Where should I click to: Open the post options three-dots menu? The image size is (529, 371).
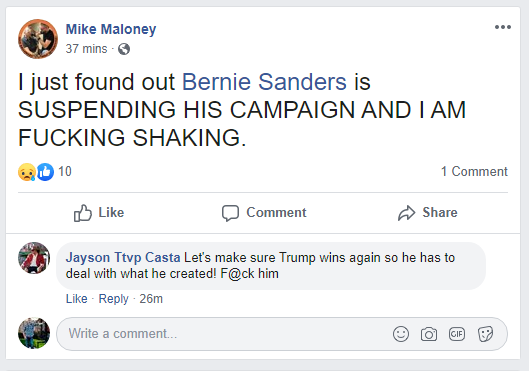[x=503, y=27]
